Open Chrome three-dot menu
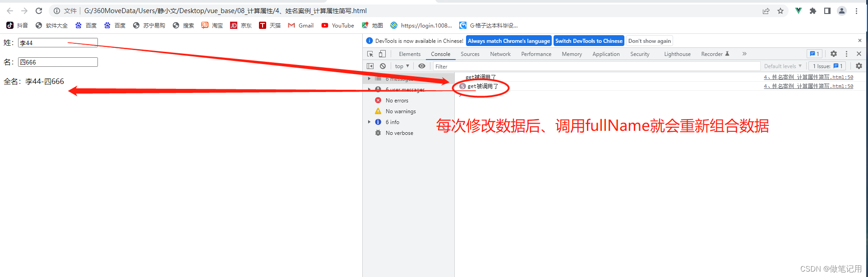 (856, 11)
